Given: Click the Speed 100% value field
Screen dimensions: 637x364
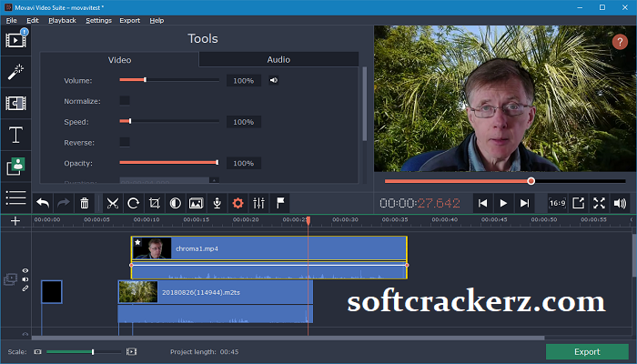Looking at the screenshot, I should (x=244, y=122).
